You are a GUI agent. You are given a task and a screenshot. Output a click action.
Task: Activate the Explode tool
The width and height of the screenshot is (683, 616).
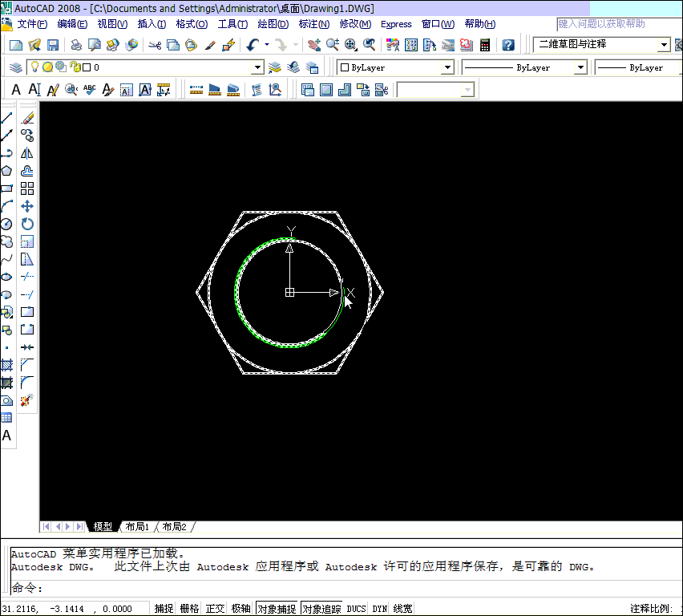[27, 400]
